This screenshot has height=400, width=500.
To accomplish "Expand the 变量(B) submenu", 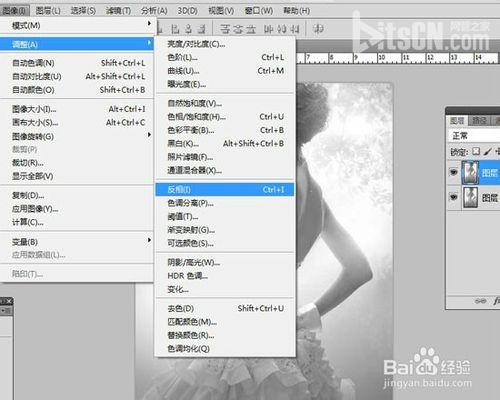I will tap(77, 242).
